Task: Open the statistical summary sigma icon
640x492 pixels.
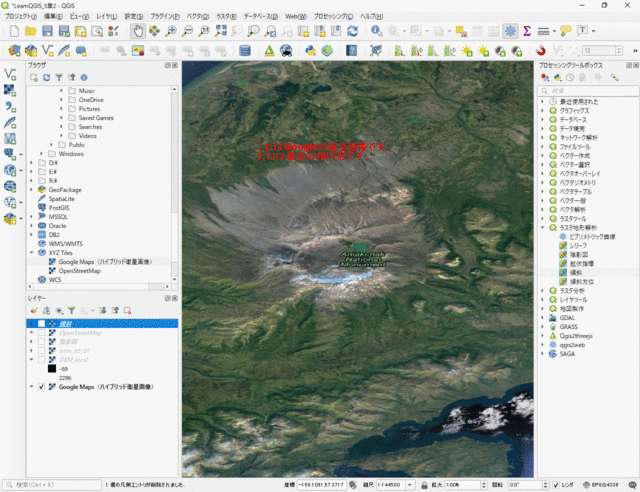Action: 527,31
